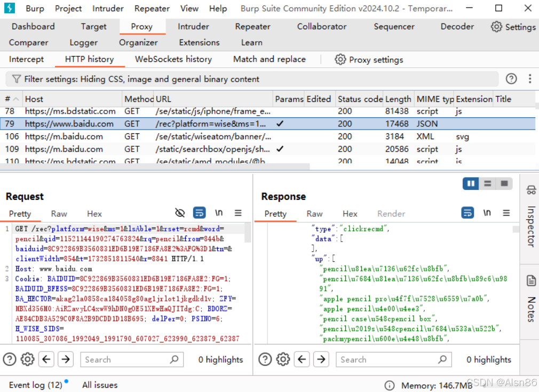The height and width of the screenshot is (392, 539).
Task: Toggle line wrap in Response pane
Action: click(467, 213)
